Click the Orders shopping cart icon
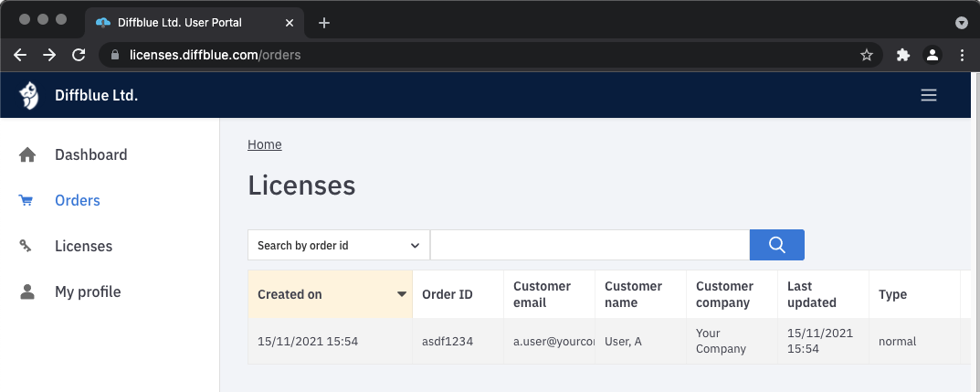 pos(26,201)
